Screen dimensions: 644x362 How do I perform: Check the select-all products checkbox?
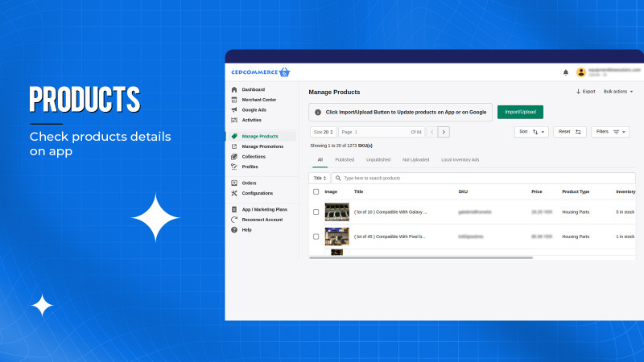point(316,191)
